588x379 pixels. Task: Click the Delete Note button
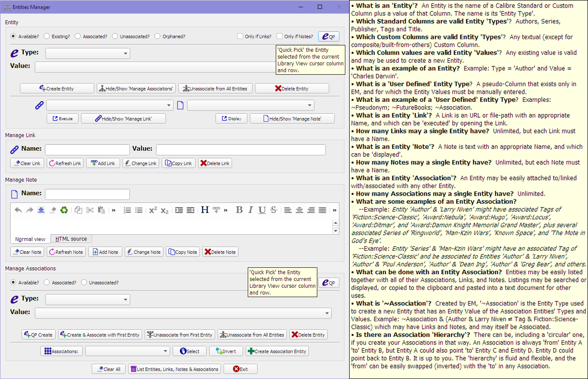point(220,252)
